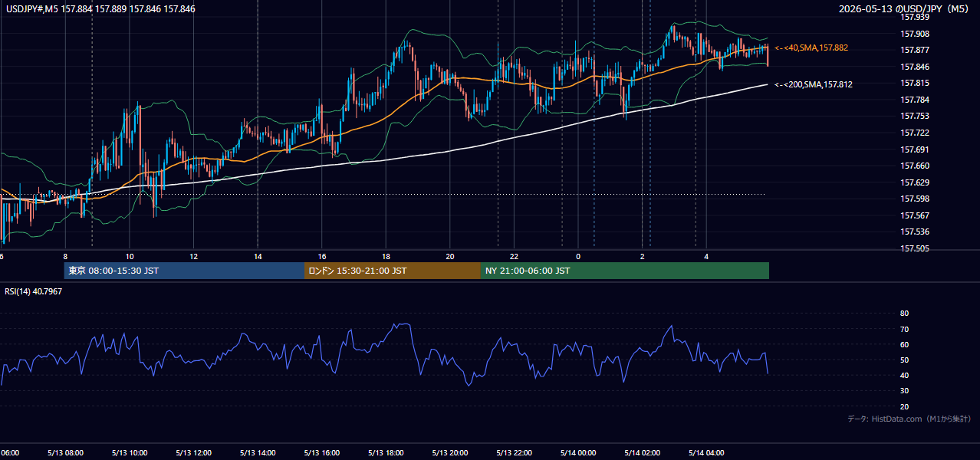
Task: Select the 5/14 00:00 time label
Action: click(x=579, y=453)
